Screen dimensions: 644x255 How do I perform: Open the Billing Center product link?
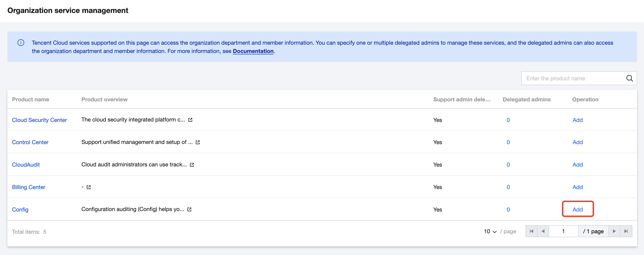28,187
